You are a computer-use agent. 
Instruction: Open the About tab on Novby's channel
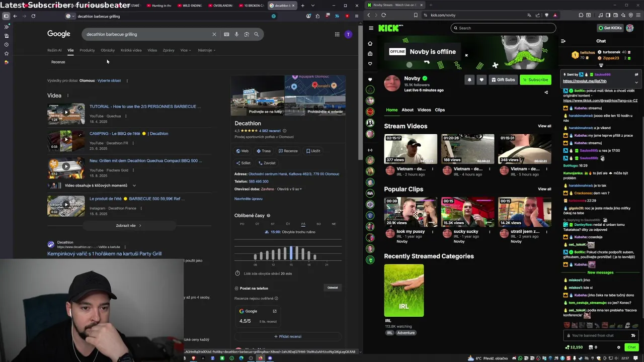point(408,110)
